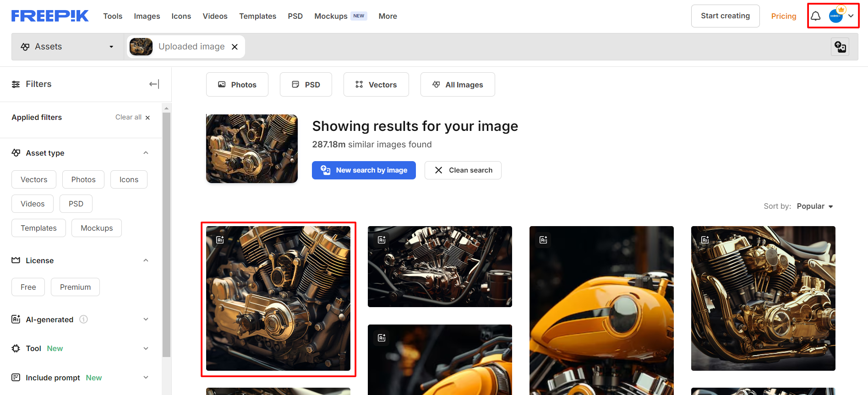Expand the AI-generated filter section
This screenshot has height=395, width=868.
[x=146, y=319]
